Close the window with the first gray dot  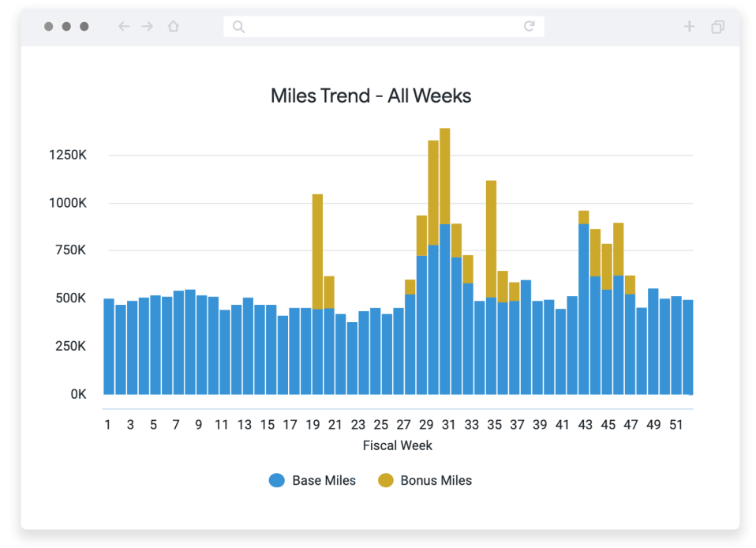(x=49, y=27)
